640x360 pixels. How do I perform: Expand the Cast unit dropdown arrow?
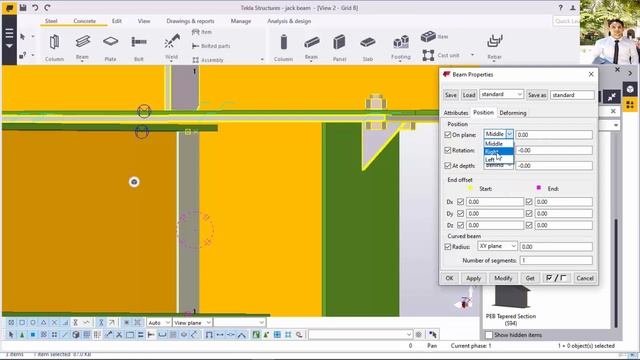(x=472, y=55)
